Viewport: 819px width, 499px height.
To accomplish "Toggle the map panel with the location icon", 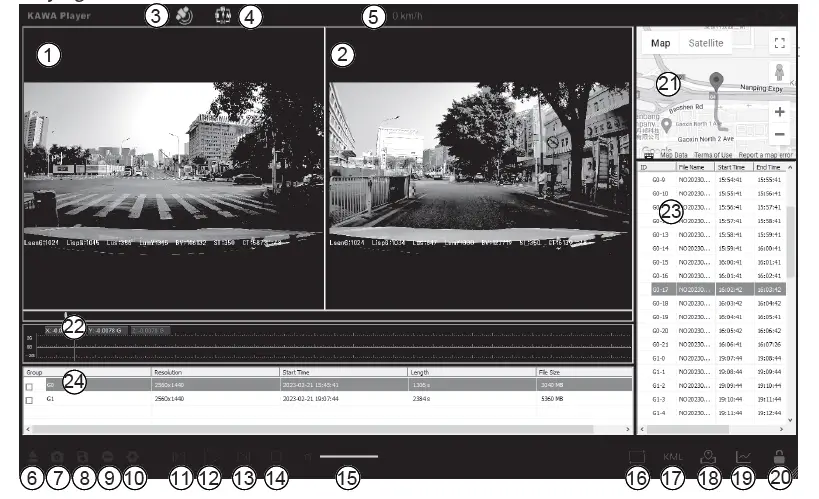I will tap(708, 457).
